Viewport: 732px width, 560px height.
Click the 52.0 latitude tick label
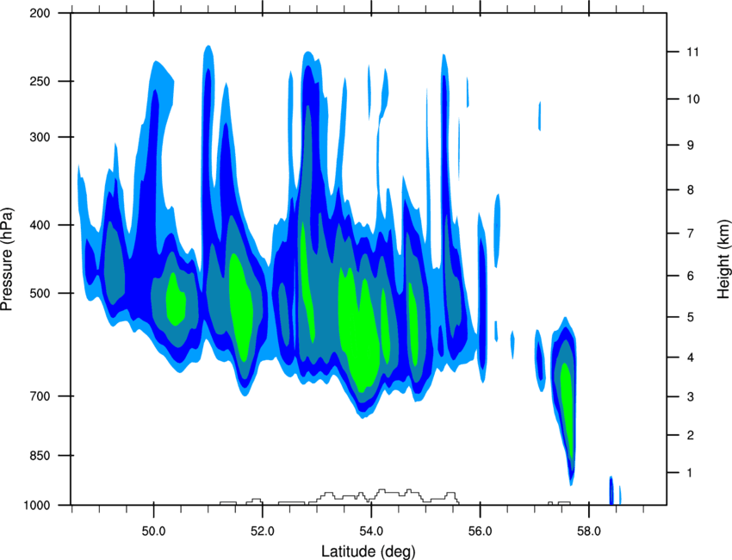pyautogui.click(x=263, y=532)
